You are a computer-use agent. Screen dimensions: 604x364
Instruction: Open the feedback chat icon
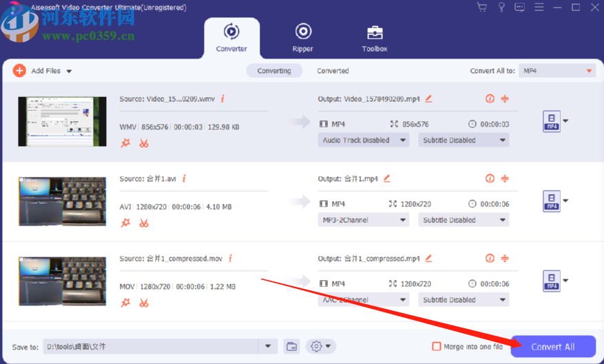click(x=520, y=8)
